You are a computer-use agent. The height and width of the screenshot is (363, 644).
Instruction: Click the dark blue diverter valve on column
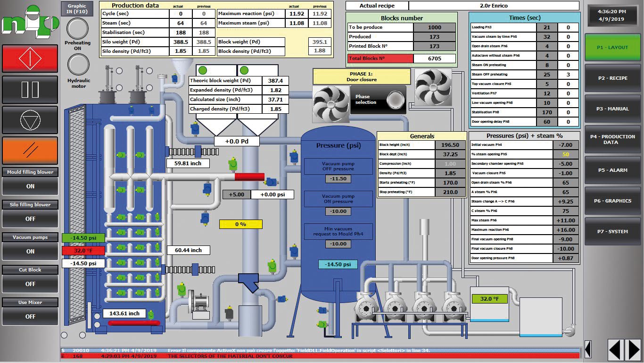248,282
